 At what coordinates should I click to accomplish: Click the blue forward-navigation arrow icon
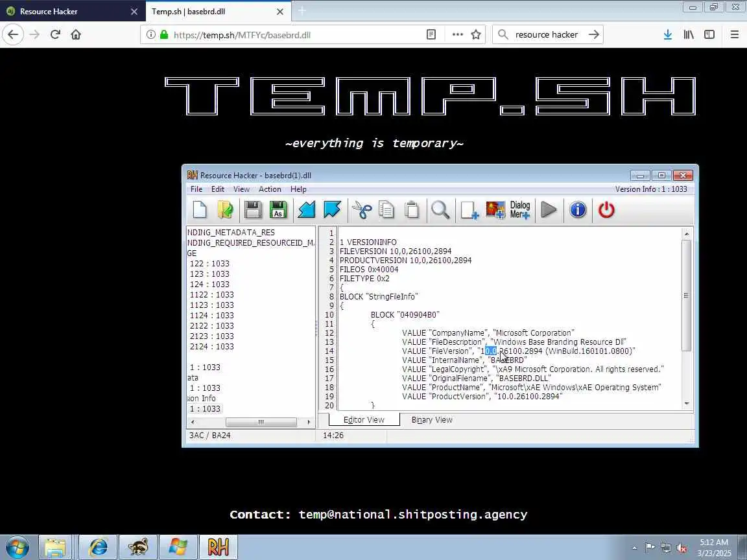coord(332,210)
